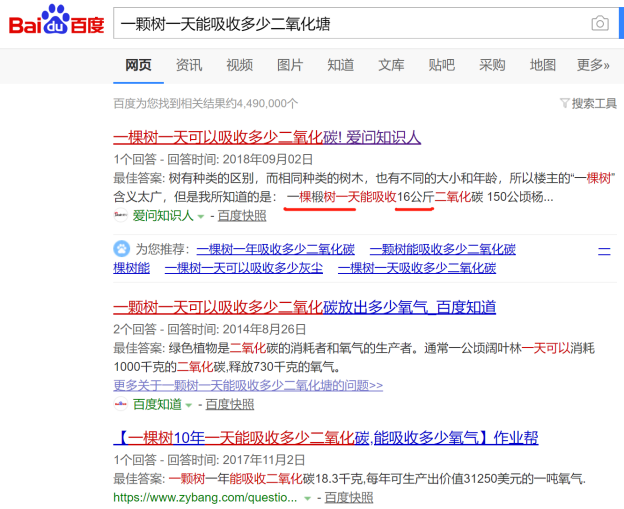The height and width of the screenshot is (509, 624).
Task: Switch to the 视频 tab
Action: coord(240,65)
